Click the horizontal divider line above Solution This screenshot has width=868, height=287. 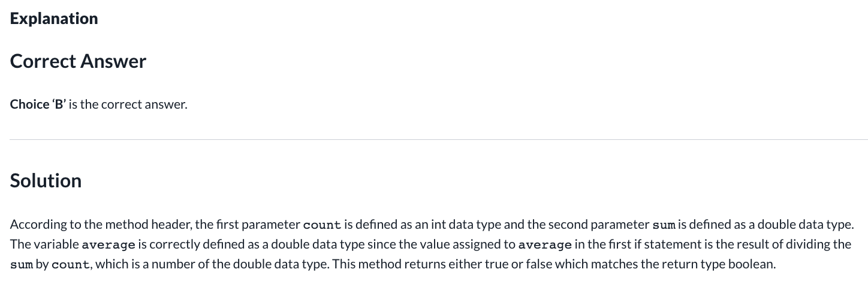439,139
